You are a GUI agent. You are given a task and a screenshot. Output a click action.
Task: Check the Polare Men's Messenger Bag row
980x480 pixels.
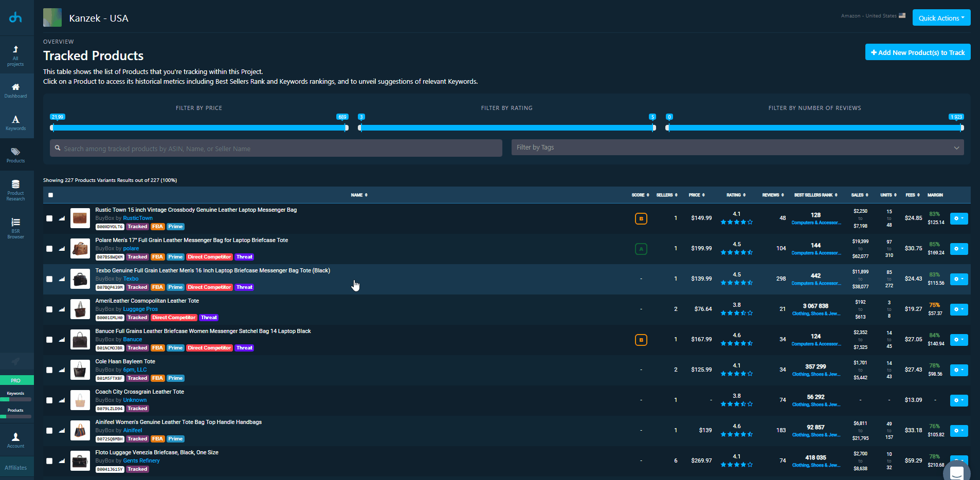49,249
